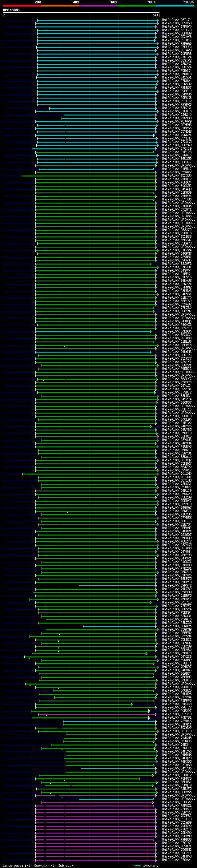
Task: Select the UniRef100_A7PLF0 label
Action: pyautogui.click(x=176, y=47)
